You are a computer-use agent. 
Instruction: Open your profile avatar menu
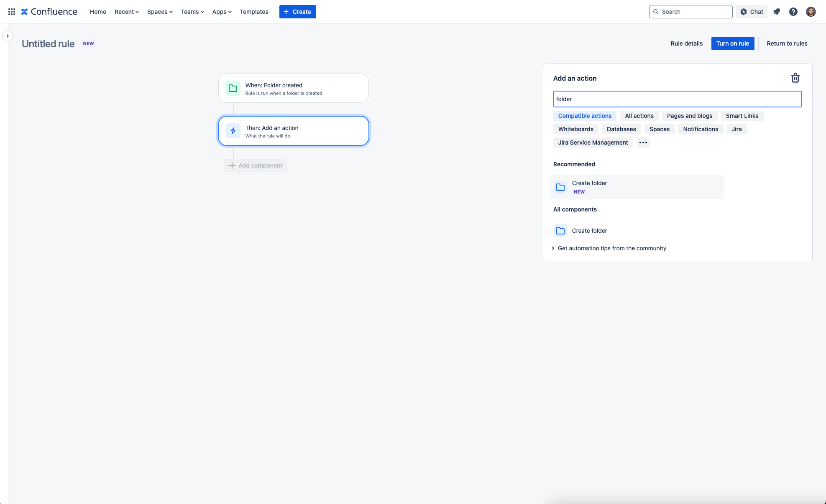click(811, 12)
